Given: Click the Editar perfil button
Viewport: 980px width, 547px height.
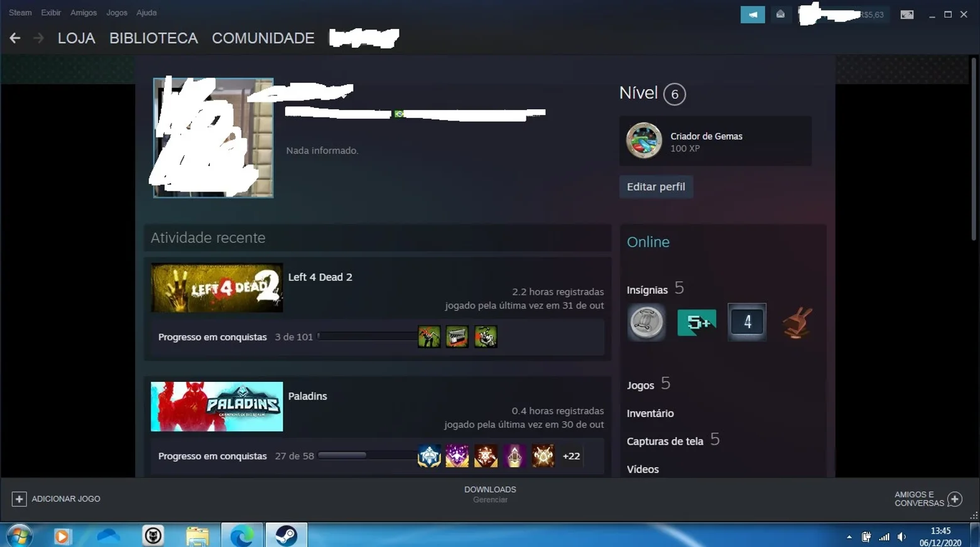Looking at the screenshot, I should click(656, 187).
